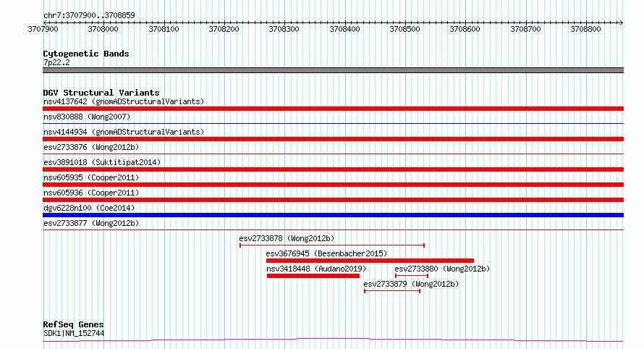Open the esv3676945 (Besenbacher2015) label
Screen dimensions: 644x349
click(326, 253)
